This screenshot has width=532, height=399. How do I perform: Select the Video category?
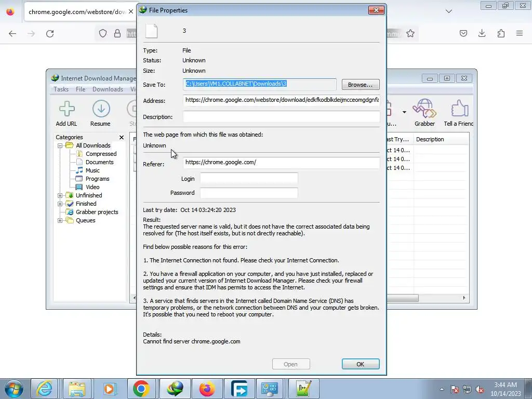tap(92, 187)
